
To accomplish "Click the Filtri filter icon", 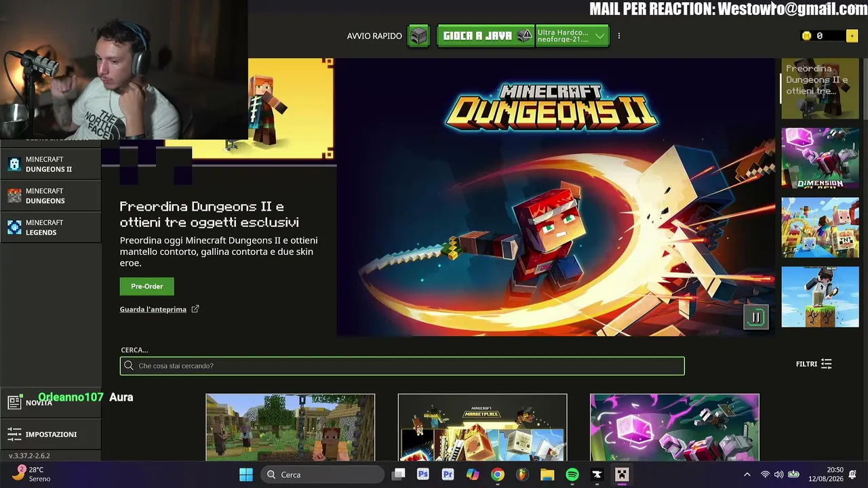I will pos(826,364).
